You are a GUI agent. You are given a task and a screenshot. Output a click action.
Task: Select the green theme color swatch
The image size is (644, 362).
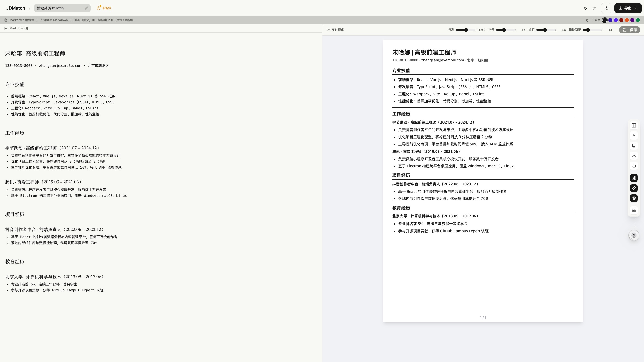pos(638,20)
